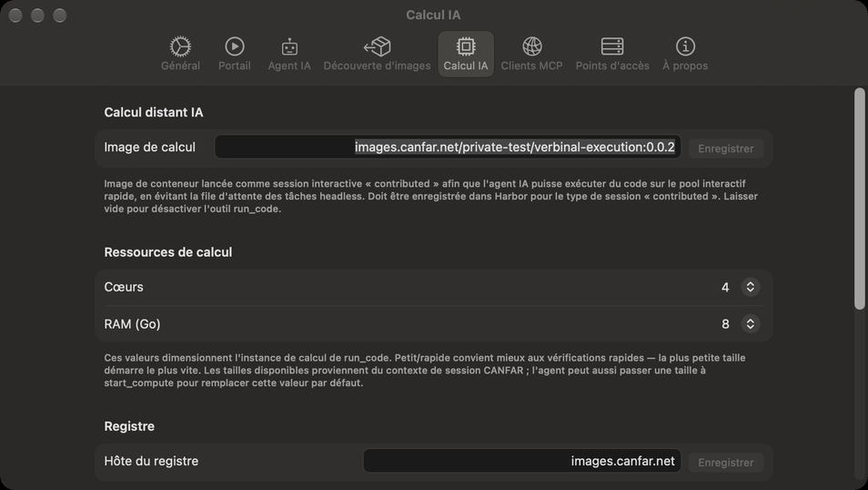This screenshot has height=490, width=868.
Task: Select the Calcul IA tab
Action: tap(466, 54)
